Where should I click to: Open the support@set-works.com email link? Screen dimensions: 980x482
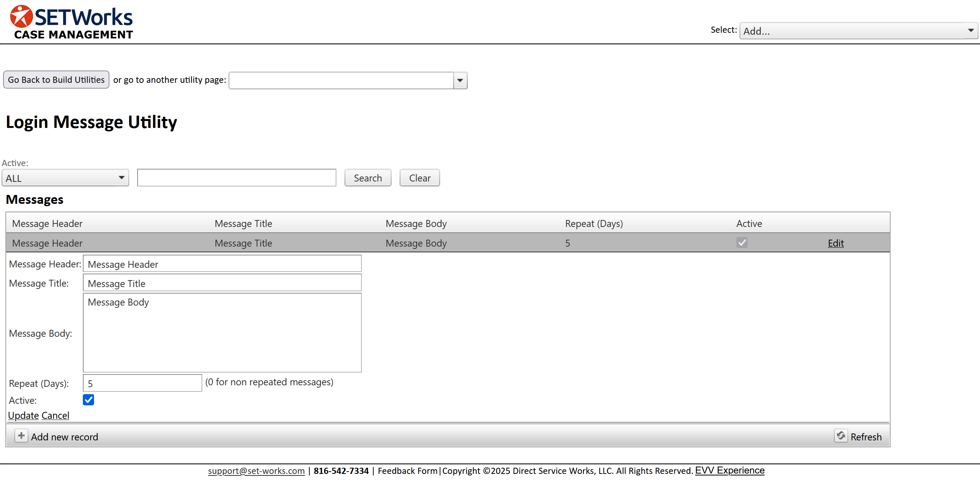(256, 471)
